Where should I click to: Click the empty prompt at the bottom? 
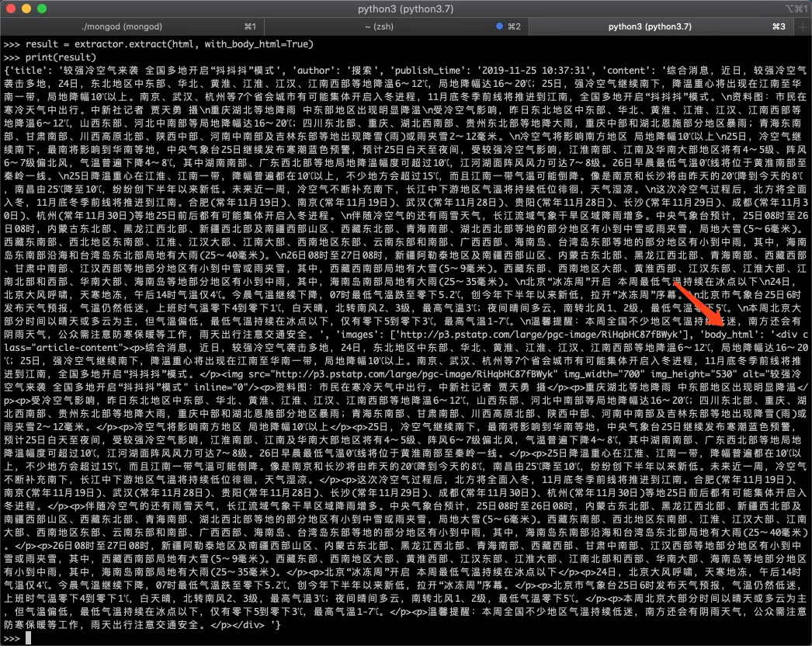click(x=29, y=638)
